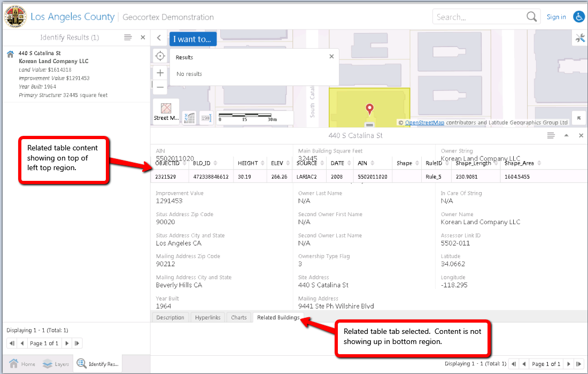
Task: Open the Identify Results panel menu icon
Action: pos(128,37)
